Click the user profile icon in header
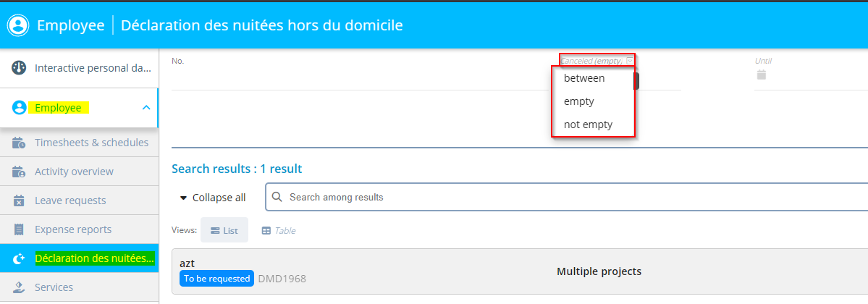 17,25
